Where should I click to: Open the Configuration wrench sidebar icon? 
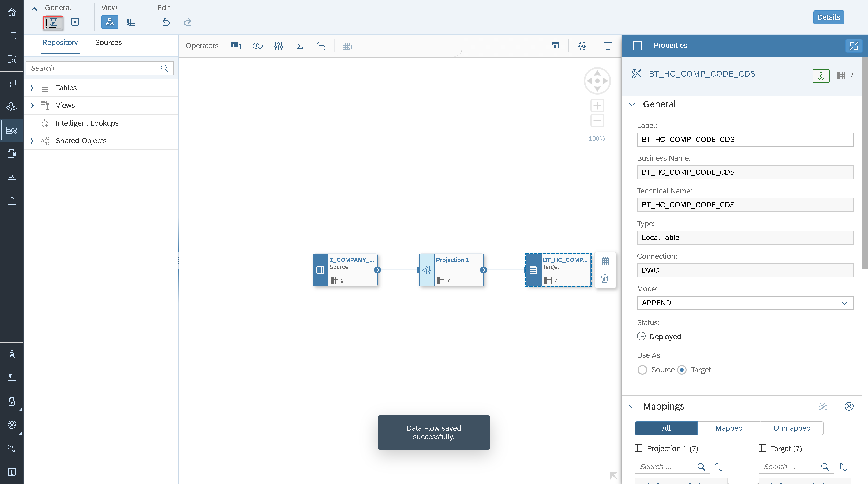pyautogui.click(x=12, y=448)
